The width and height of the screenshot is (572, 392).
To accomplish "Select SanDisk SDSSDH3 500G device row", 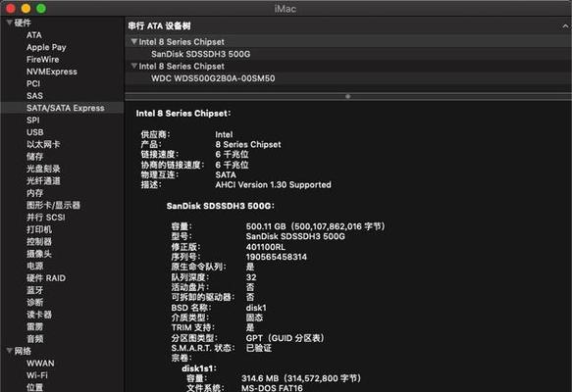I will [x=348, y=54].
